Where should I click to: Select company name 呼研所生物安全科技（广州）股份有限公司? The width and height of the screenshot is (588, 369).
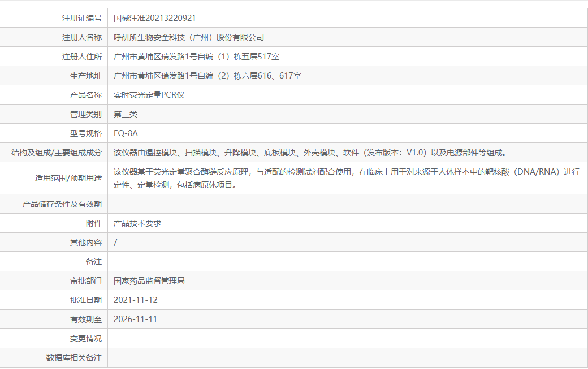tap(189, 37)
